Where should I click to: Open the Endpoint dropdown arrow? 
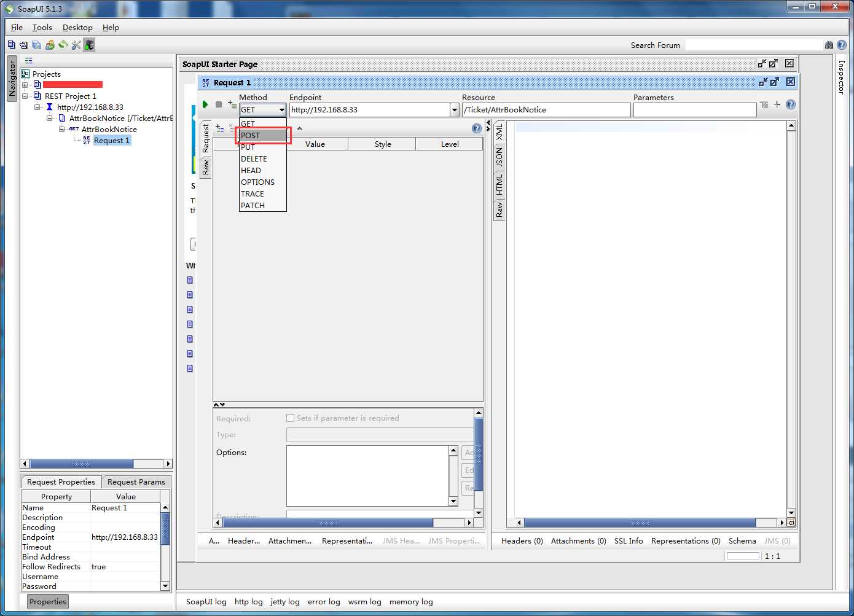[x=455, y=110]
